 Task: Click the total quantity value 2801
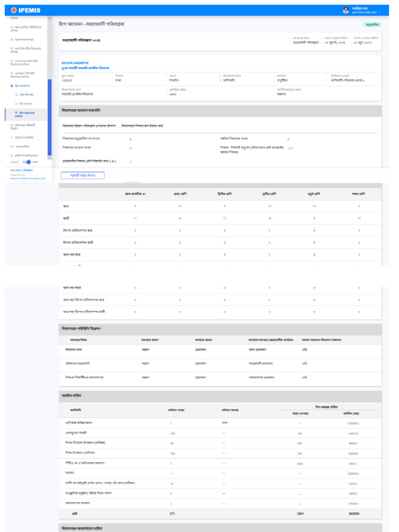(x=300, y=514)
